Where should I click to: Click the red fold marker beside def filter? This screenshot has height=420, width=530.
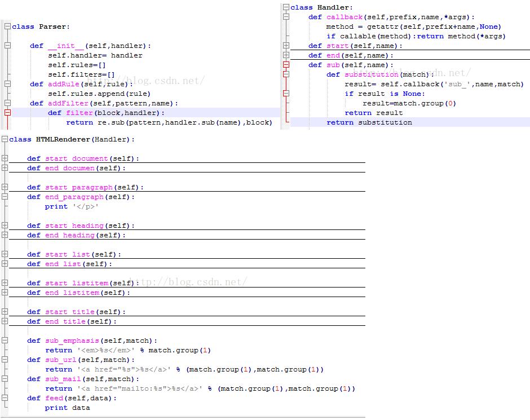(7, 113)
